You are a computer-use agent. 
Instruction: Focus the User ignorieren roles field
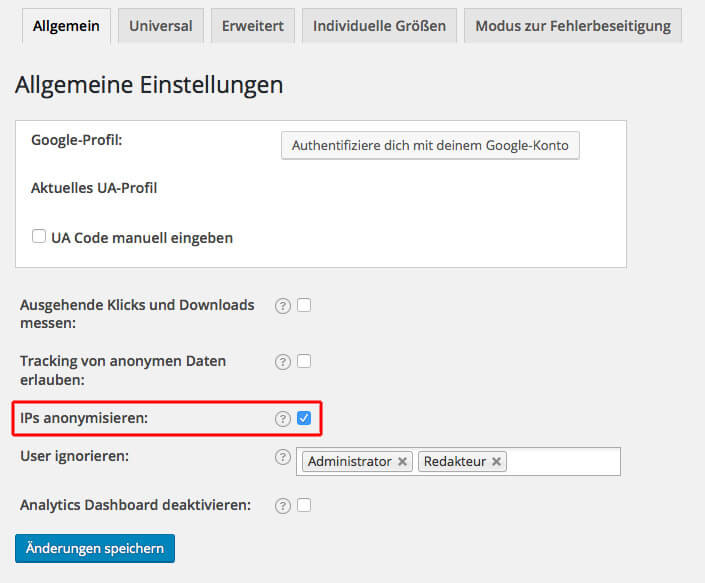tap(563, 462)
